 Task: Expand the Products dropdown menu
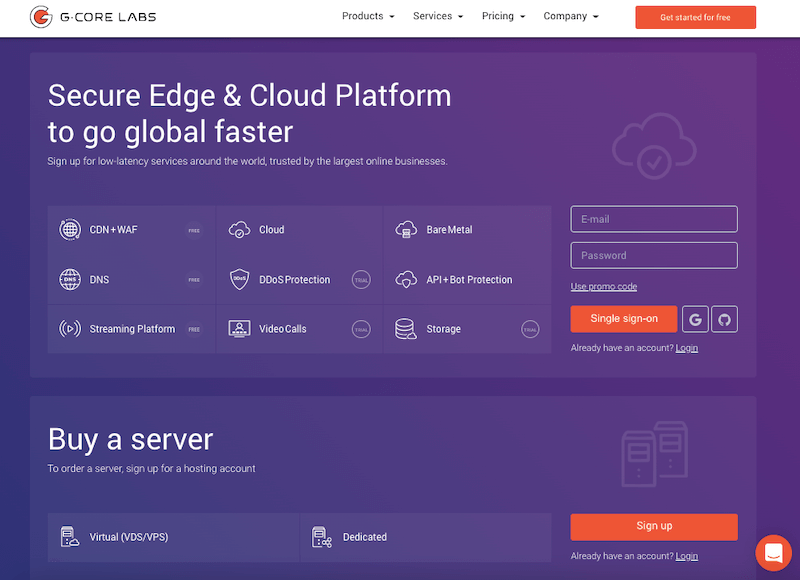tap(368, 16)
